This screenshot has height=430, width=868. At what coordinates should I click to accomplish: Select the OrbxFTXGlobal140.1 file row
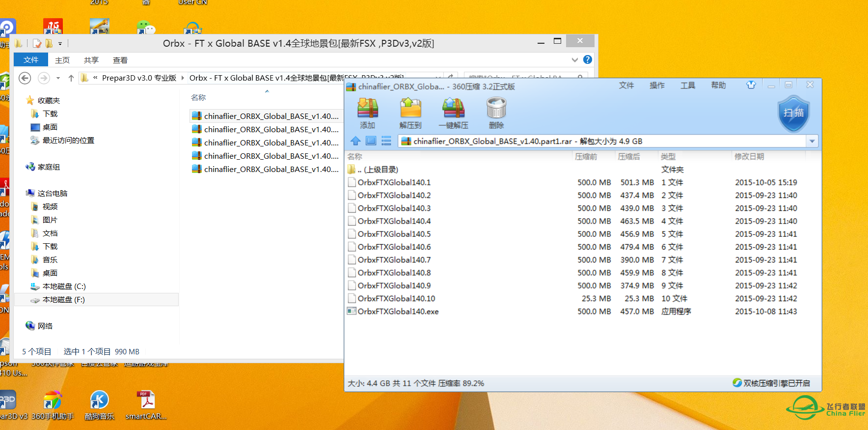coord(582,182)
